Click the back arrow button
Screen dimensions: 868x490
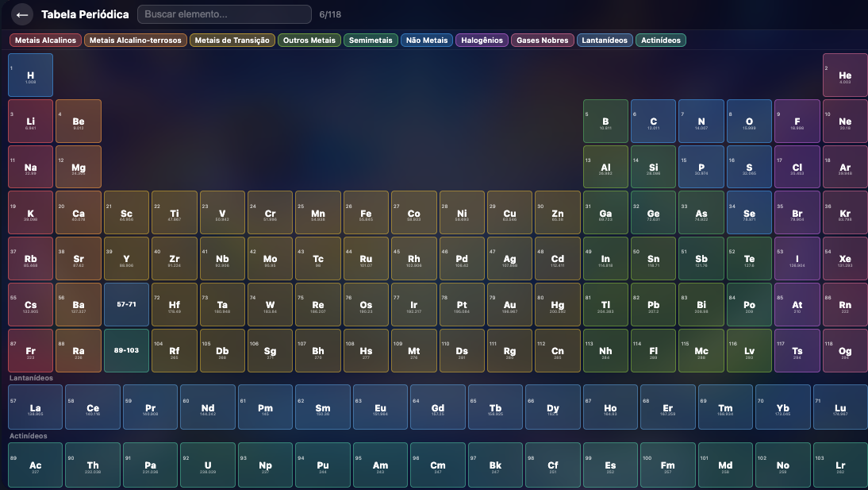click(22, 14)
